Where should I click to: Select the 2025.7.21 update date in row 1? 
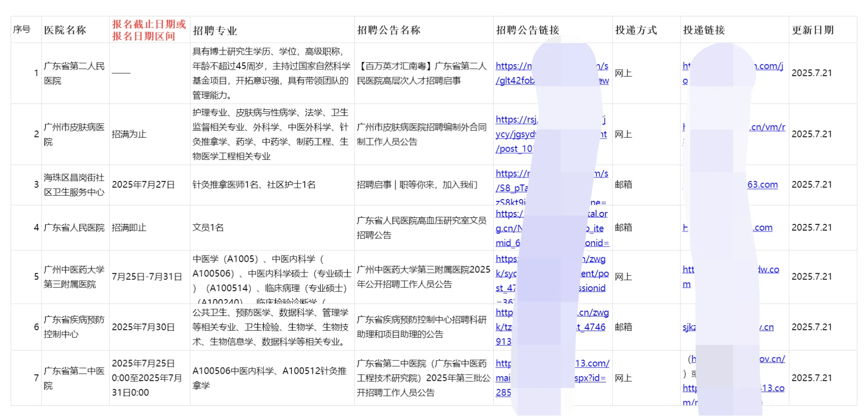coord(823,73)
